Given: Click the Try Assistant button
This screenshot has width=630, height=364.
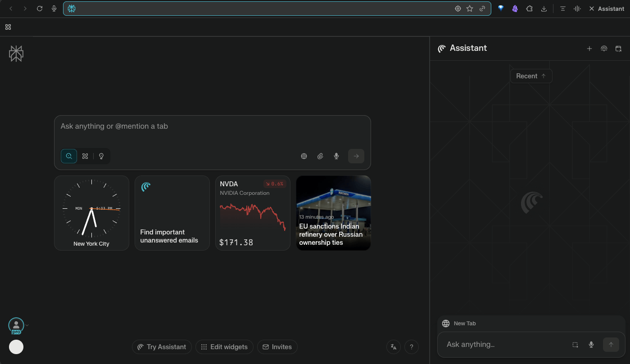Looking at the screenshot, I should tap(162, 347).
